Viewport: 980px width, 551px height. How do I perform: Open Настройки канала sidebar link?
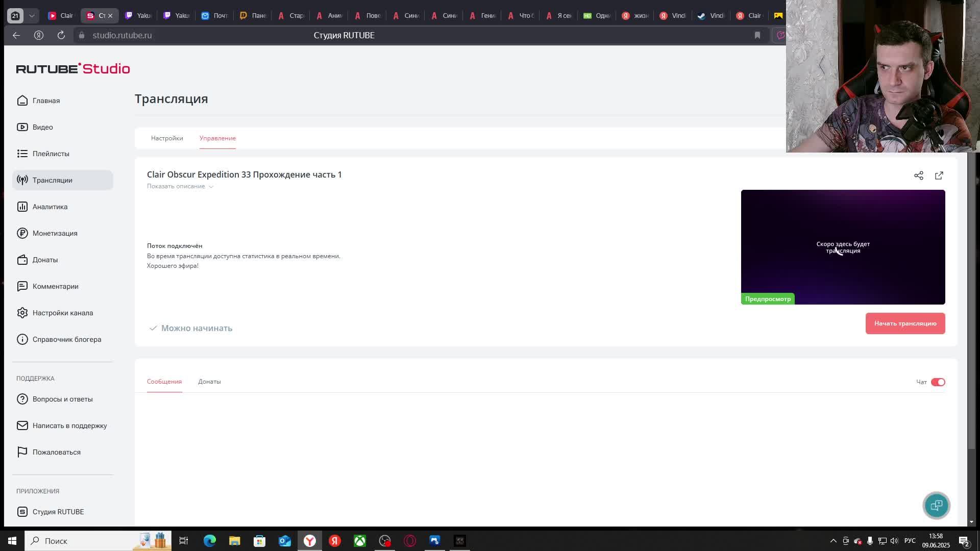63,313
